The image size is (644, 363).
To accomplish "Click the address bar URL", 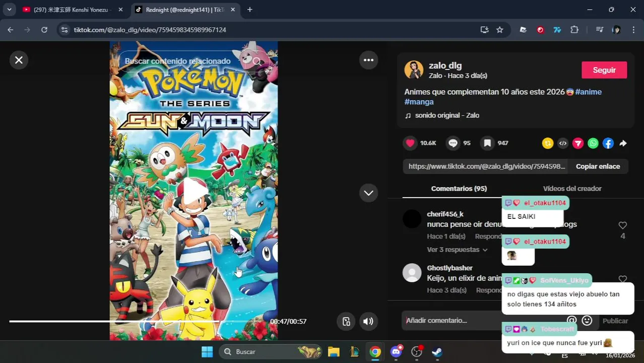I will 150,30.
